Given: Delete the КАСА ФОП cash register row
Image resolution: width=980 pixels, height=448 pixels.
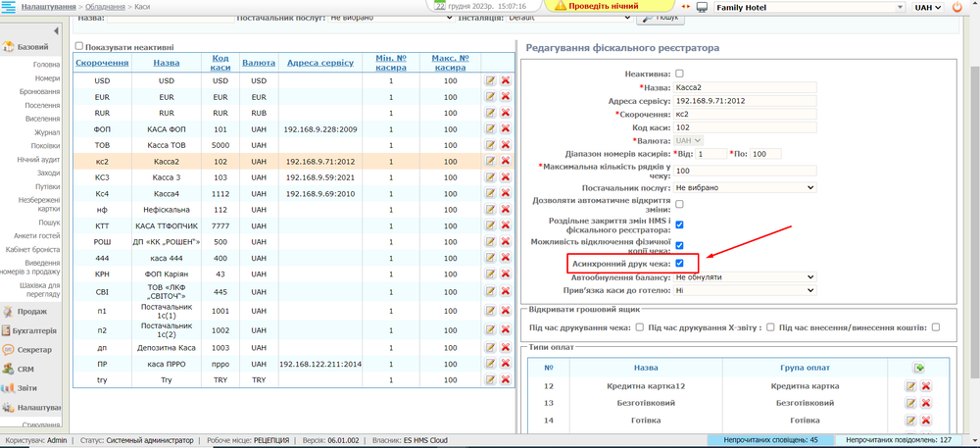Looking at the screenshot, I should pos(506,128).
